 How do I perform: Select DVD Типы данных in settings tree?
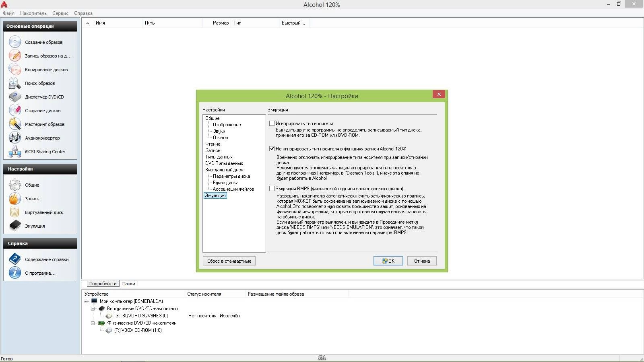coord(224,163)
